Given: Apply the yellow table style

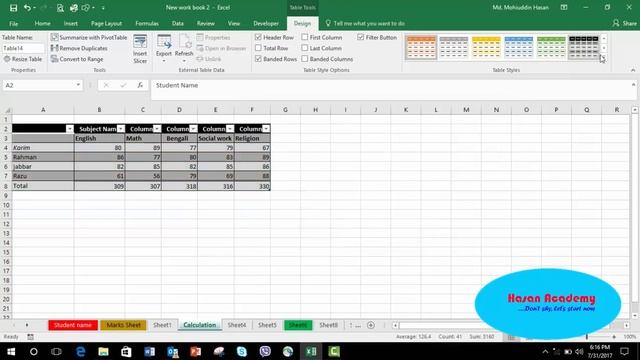Looking at the screenshot, I should coord(486,47).
